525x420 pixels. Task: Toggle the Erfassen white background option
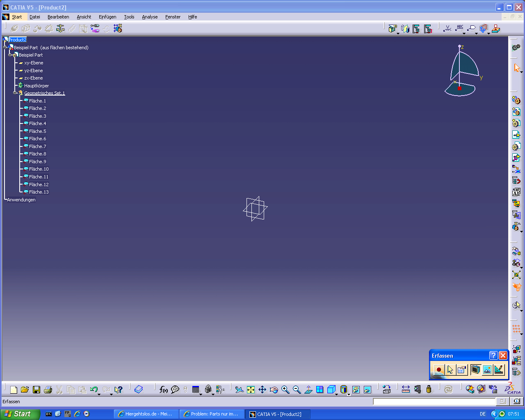[x=475, y=370]
